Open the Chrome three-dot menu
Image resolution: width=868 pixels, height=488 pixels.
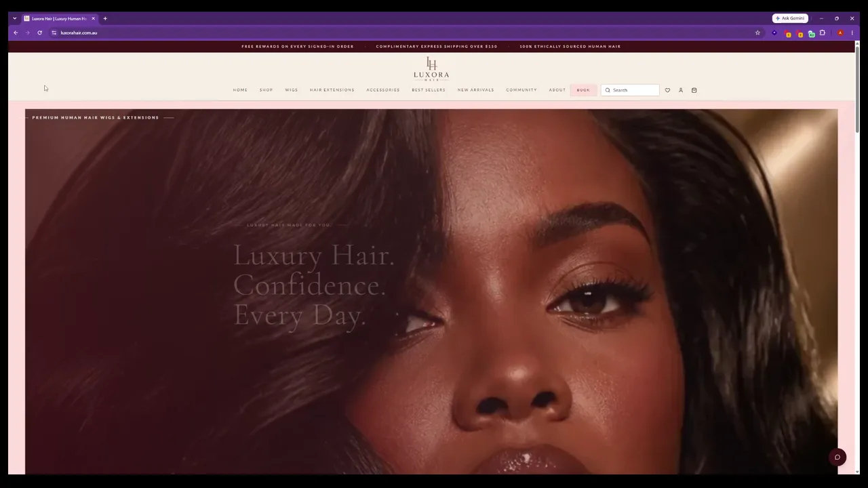[x=852, y=33]
